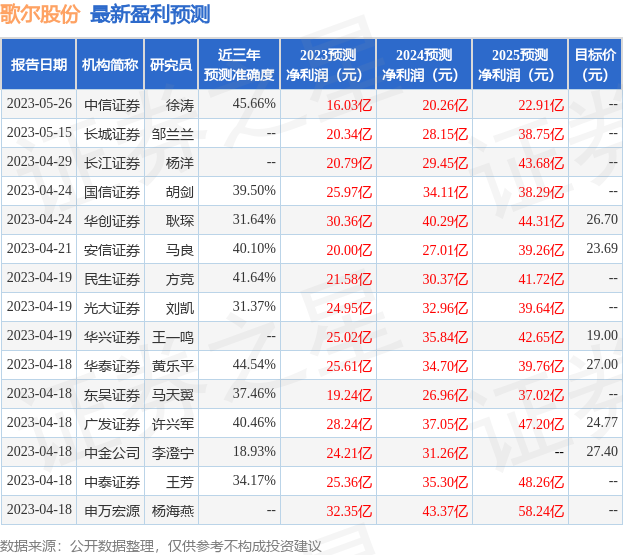This screenshot has width=623, height=555.
Task: Click researcher name 耿琛
Action: click(180, 221)
